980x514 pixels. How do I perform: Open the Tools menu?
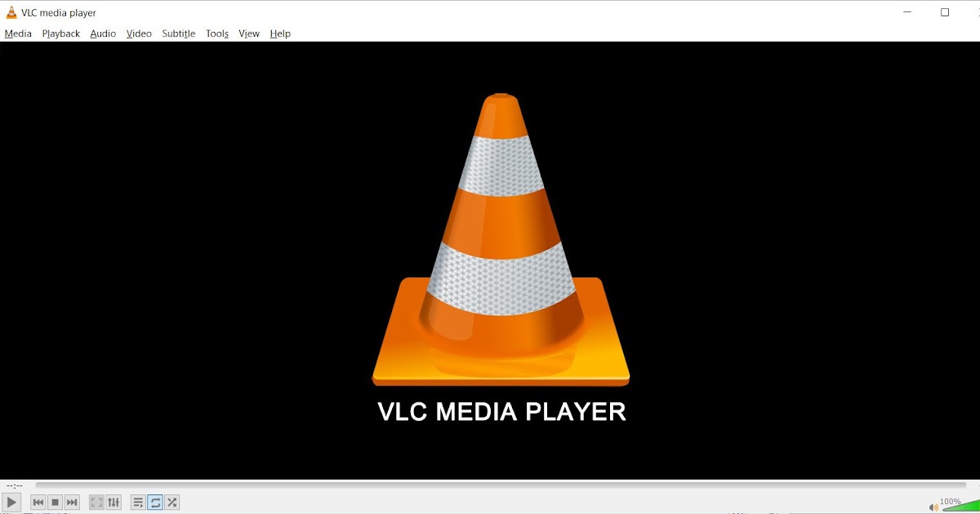pyautogui.click(x=216, y=33)
